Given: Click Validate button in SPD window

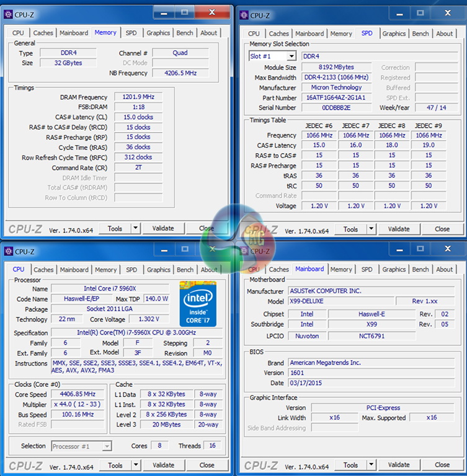Looking at the screenshot, I should 399,229.
